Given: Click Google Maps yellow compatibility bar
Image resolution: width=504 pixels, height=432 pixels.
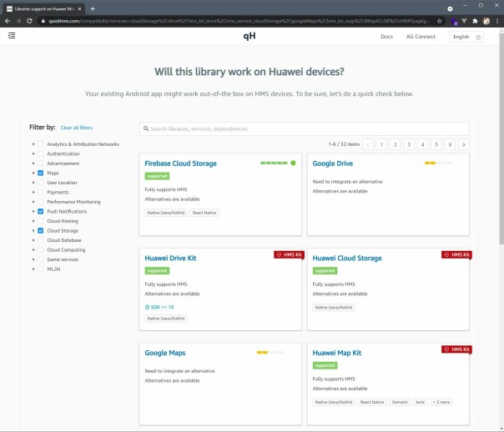Looking at the screenshot, I should coord(270,352).
